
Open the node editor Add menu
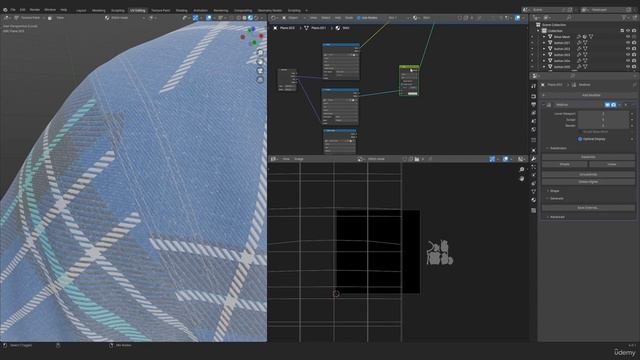(338, 18)
